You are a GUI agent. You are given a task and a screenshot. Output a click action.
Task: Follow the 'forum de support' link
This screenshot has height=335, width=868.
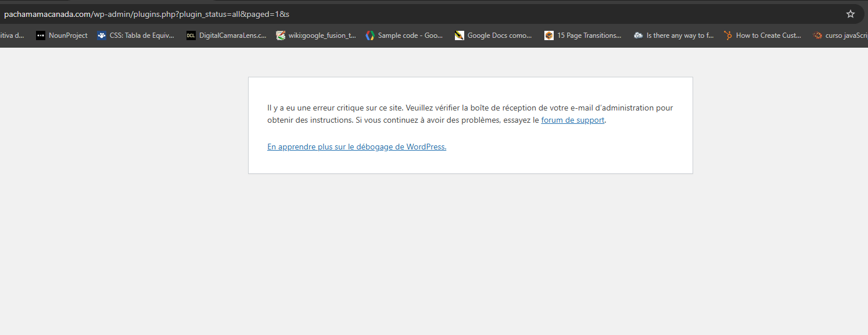572,120
